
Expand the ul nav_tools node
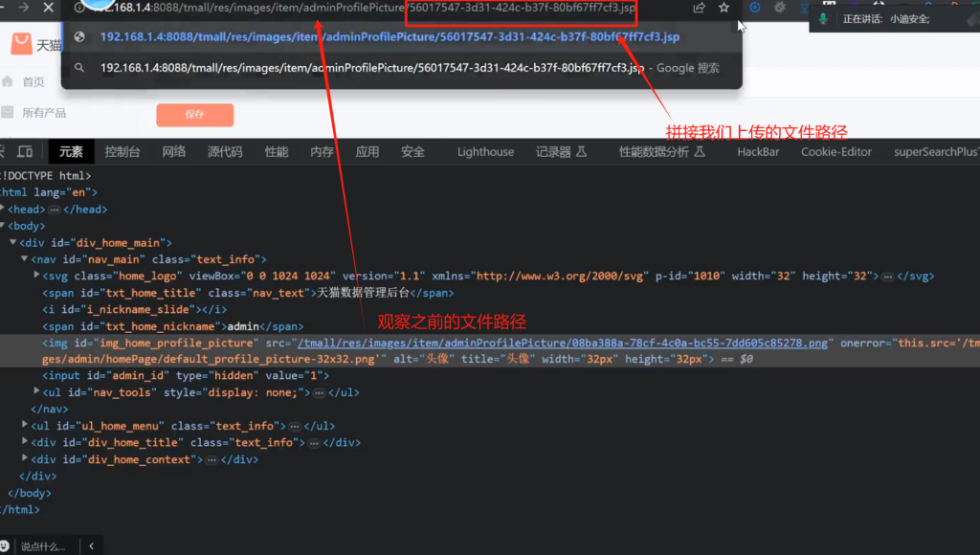[36, 392]
